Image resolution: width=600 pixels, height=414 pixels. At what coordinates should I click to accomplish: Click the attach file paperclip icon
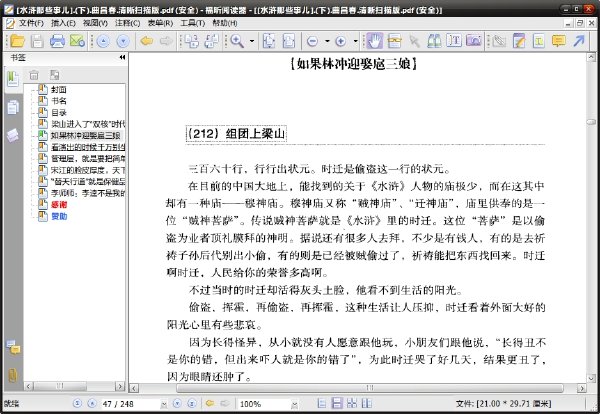(498, 41)
